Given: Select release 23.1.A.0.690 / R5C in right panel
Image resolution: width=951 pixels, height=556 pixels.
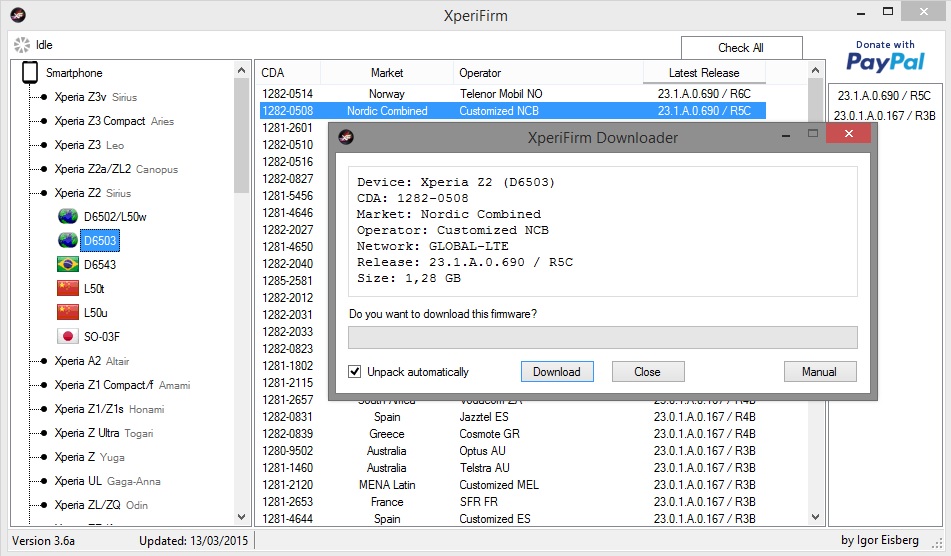Looking at the screenshot, I should point(884,96).
